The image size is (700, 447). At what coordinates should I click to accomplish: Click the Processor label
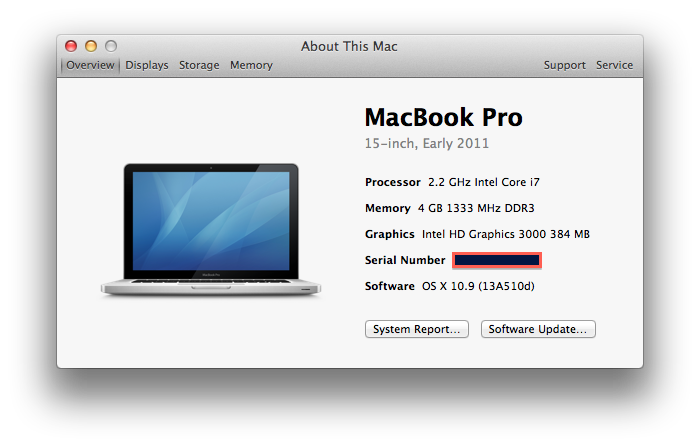[393, 182]
